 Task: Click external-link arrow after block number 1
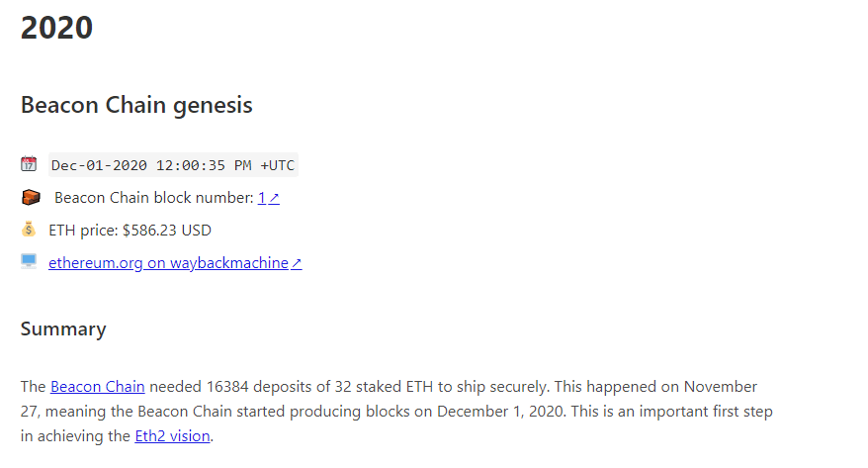pyautogui.click(x=275, y=198)
